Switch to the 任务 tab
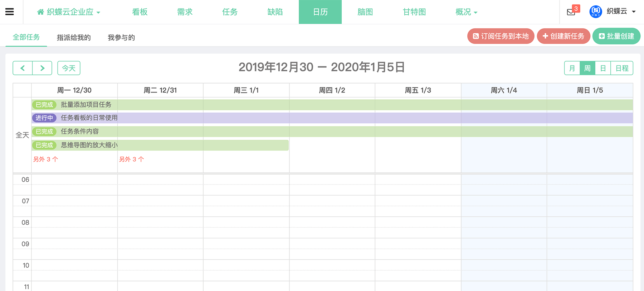The width and height of the screenshot is (644, 291). (x=230, y=12)
